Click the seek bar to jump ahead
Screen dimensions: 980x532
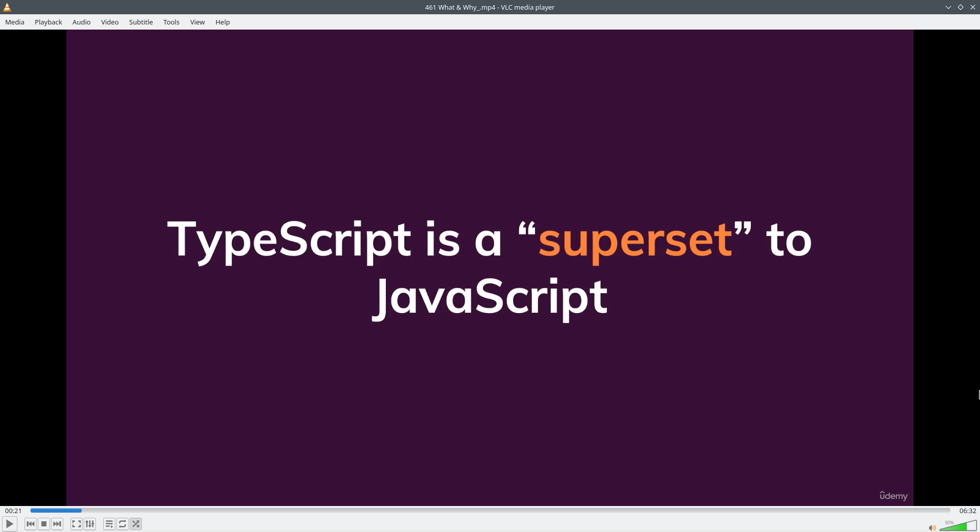click(459, 511)
